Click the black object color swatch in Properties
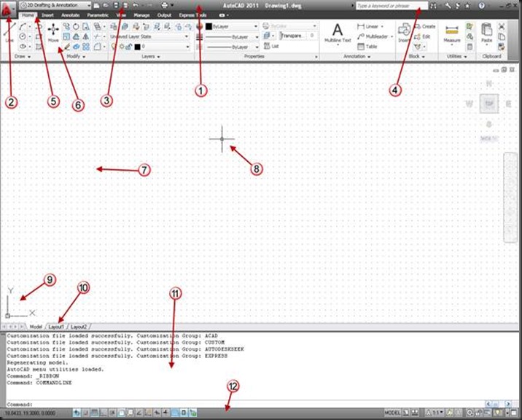The height and width of the screenshot is (420, 522). (209, 26)
